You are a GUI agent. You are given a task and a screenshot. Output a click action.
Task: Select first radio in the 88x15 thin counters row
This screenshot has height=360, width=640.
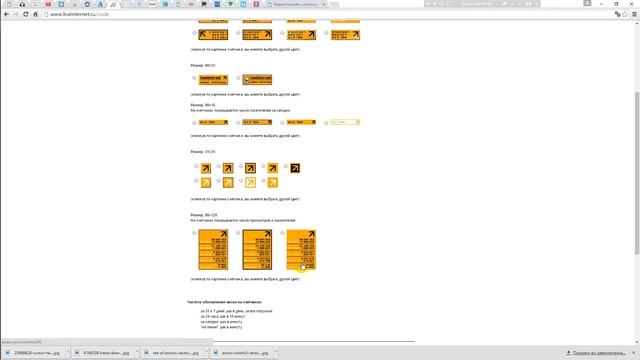pyautogui.click(x=194, y=122)
